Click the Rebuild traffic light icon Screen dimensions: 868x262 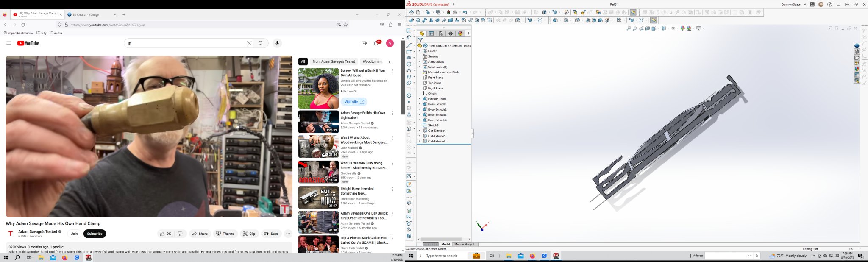point(448,13)
